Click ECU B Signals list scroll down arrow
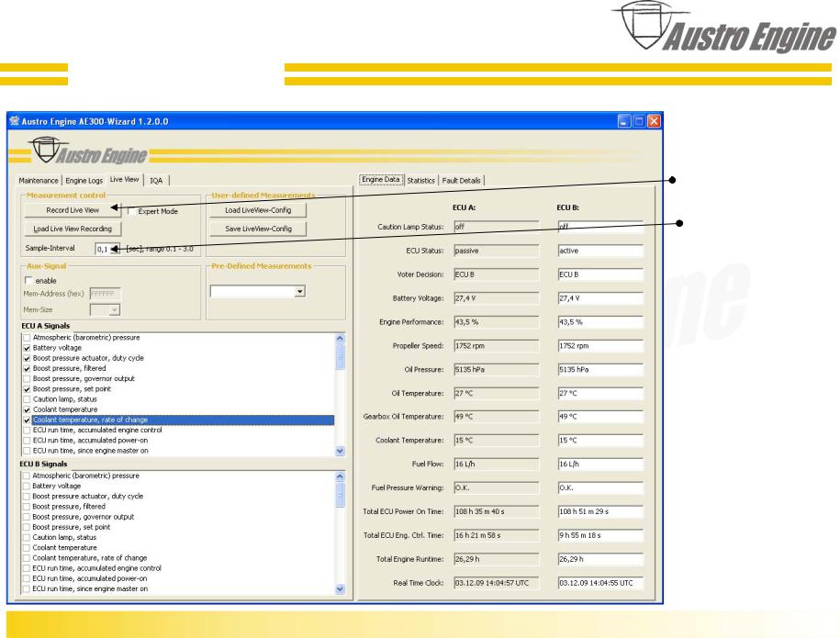Screen dimensions: 840x638 click(340, 588)
